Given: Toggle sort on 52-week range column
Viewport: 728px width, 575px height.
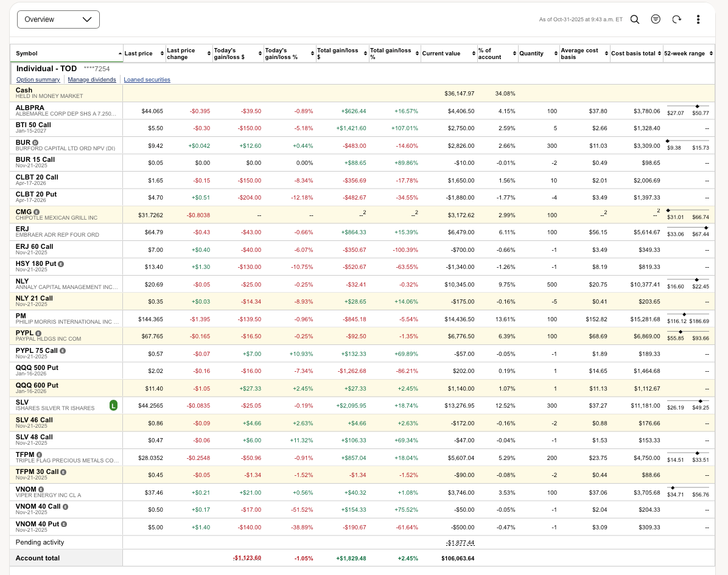Looking at the screenshot, I should click(x=710, y=54).
